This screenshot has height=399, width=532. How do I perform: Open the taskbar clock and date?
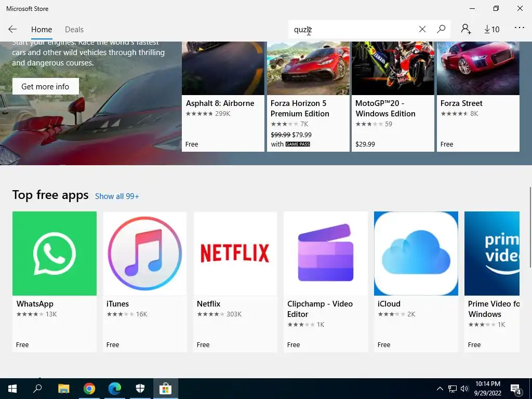tap(488, 389)
